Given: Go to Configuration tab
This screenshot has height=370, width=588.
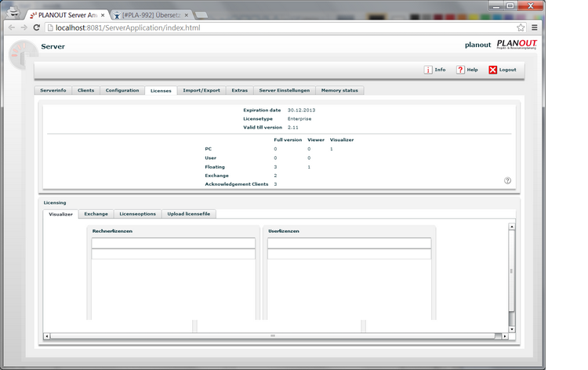Looking at the screenshot, I should click(122, 90).
